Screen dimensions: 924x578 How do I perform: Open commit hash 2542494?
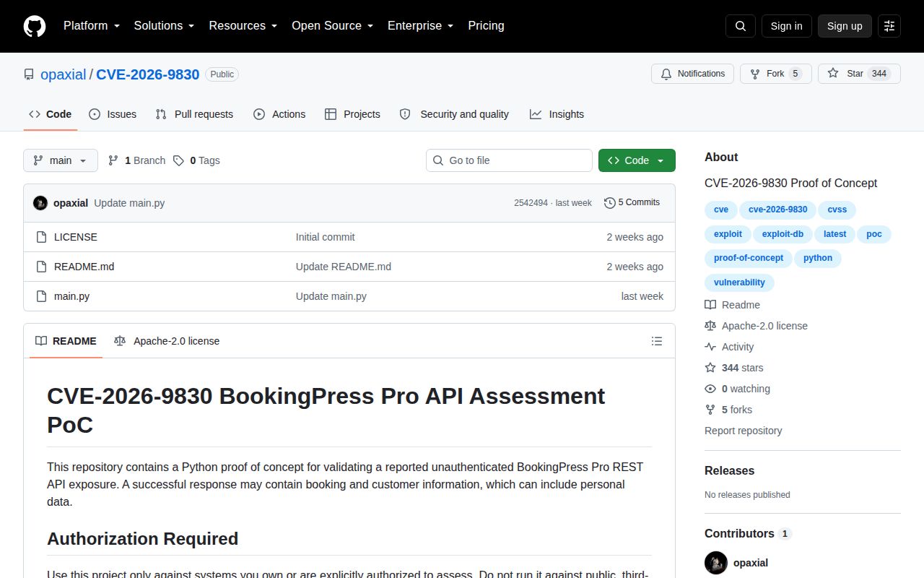click(x=531, y=203)
